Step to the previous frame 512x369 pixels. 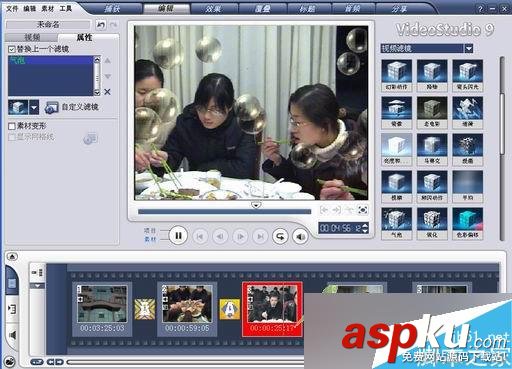tap(220, 237)
